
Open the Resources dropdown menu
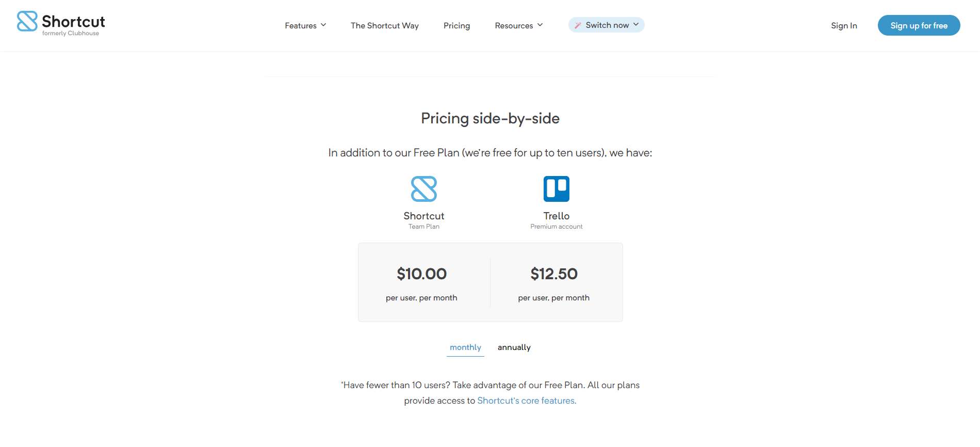coord(518,25)
